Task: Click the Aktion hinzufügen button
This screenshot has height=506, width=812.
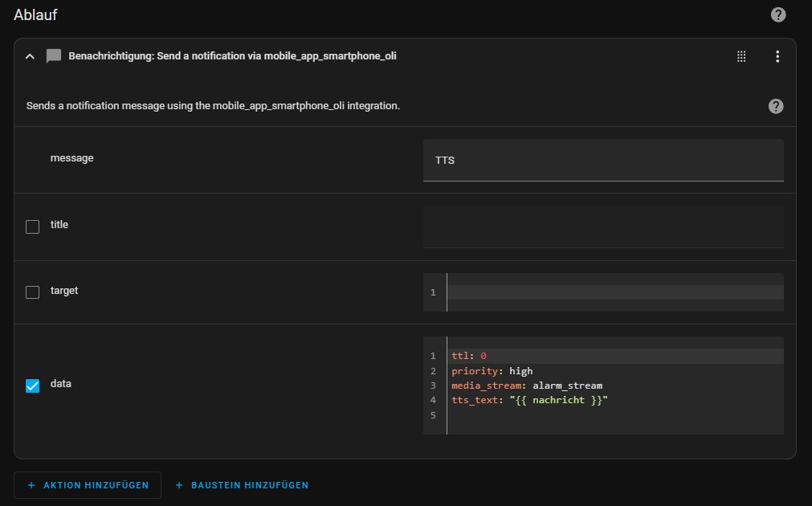Action: pyautogui.click(x=88, y=485)
